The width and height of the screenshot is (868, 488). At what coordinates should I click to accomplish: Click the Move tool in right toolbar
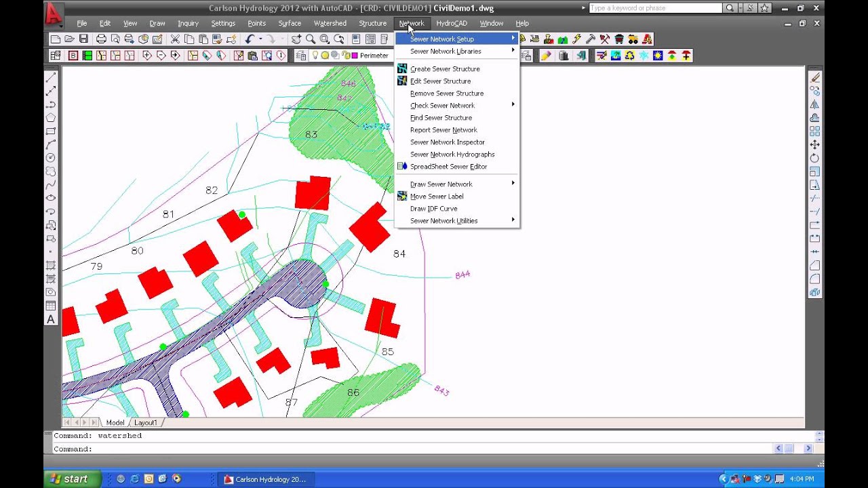pos(814,144)
